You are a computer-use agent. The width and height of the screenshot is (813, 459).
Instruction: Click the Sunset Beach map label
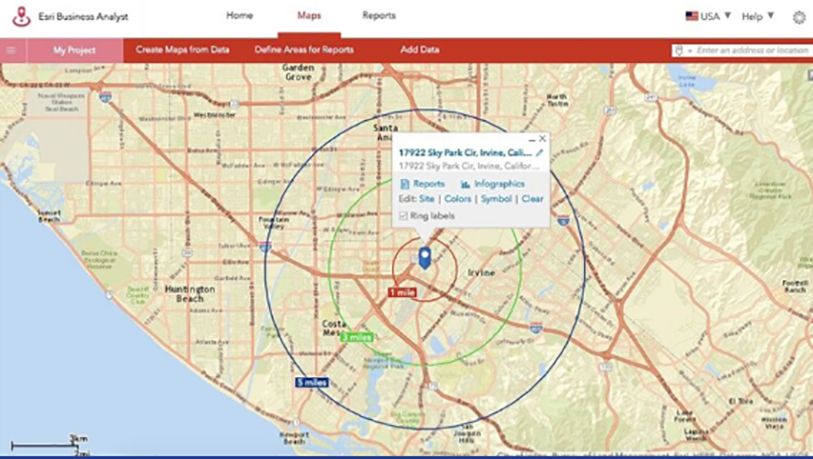[49, 216]
